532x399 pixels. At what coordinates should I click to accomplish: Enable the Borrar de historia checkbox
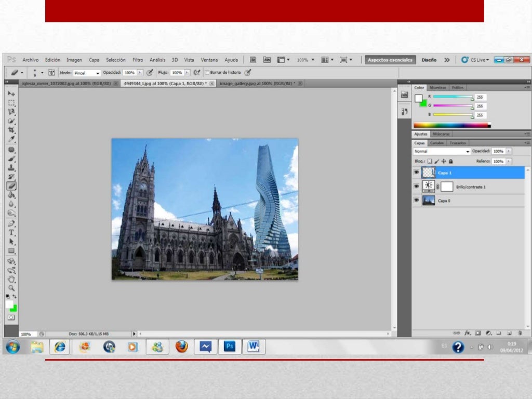207,73
